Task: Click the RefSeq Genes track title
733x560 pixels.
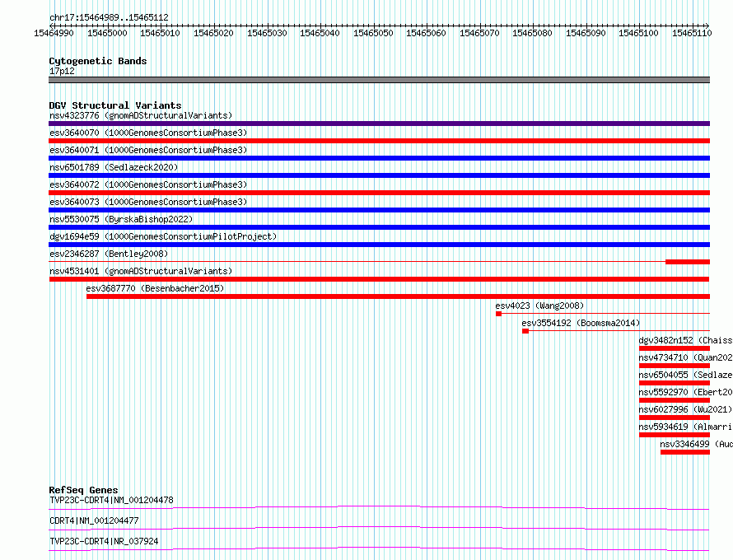Action: click(x=83, y=490)
